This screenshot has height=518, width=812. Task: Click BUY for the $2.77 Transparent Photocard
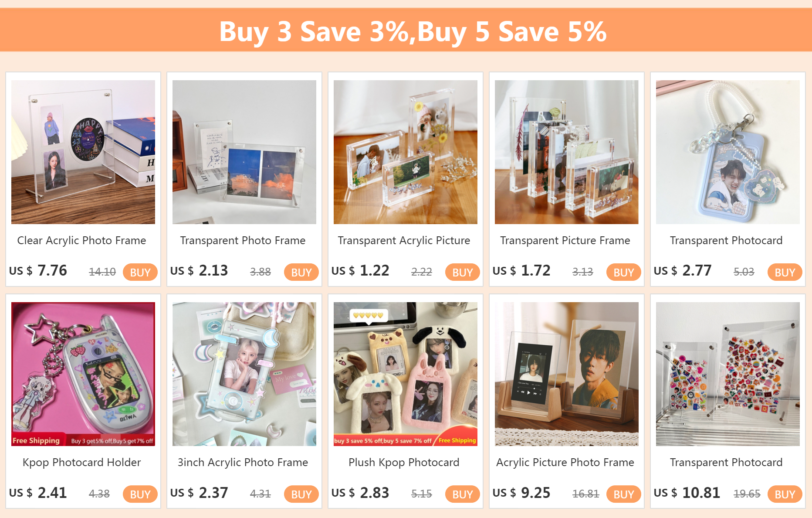[x=785, y=272]
